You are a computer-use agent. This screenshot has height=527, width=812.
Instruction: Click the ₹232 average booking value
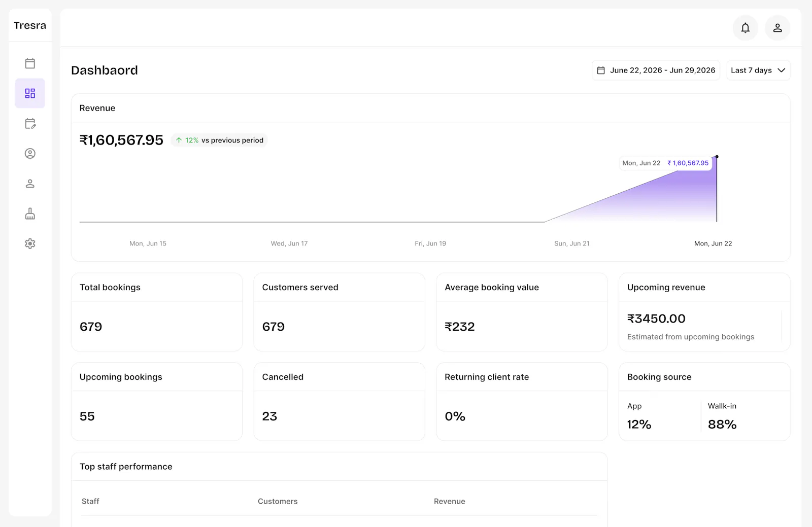coord(460,327)
